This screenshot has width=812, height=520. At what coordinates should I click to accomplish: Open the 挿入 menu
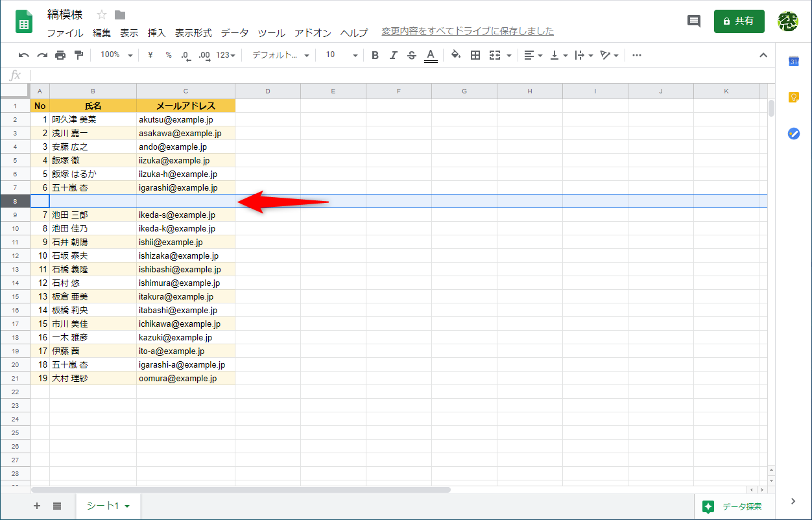157,32
